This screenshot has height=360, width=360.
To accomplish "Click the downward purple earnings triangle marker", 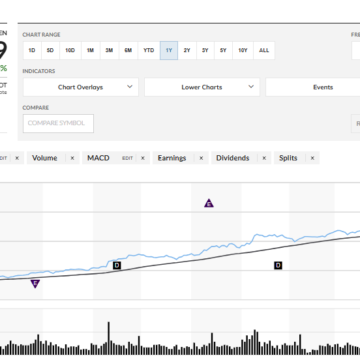I will (35, 284).
